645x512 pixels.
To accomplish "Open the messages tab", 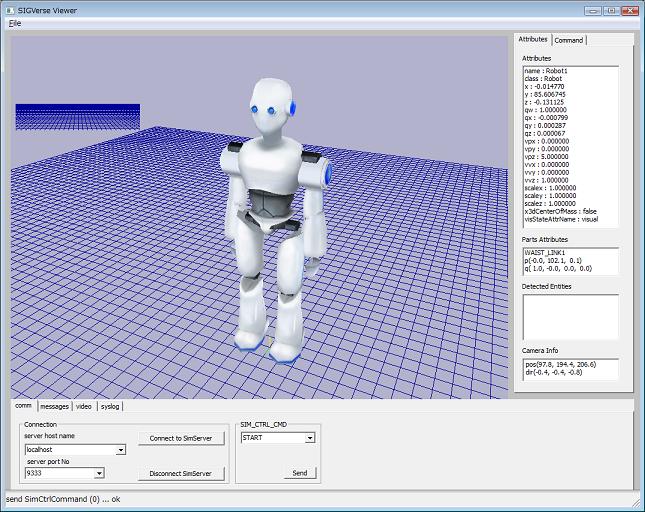I will click(54, 406).
